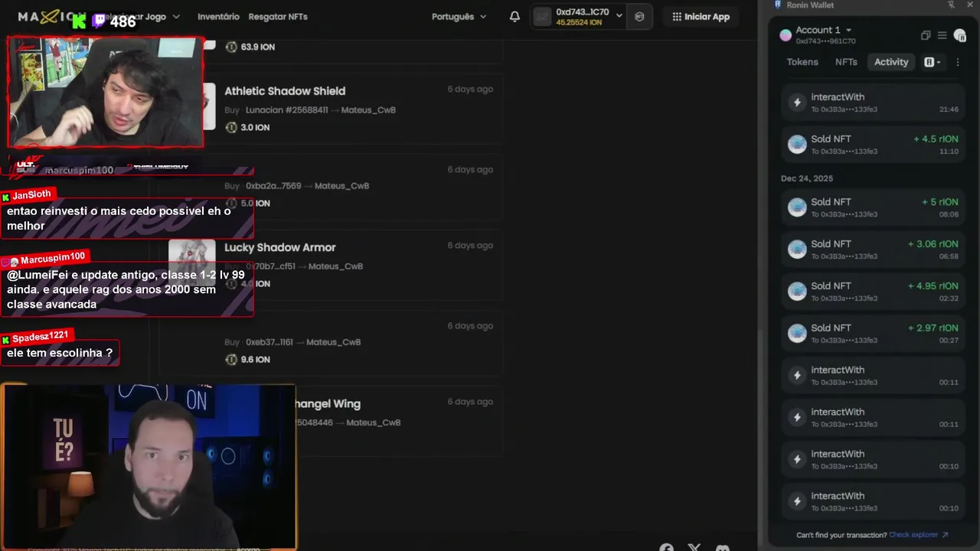Open the Lucky Shadow Armor listing
Screen dimensions: 980x551
pos(280,247)
